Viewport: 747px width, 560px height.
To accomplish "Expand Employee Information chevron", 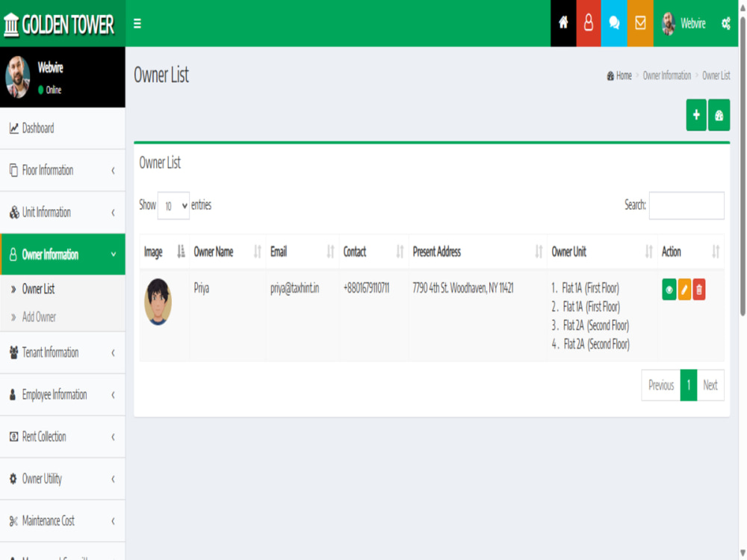I will click(113, 395).
